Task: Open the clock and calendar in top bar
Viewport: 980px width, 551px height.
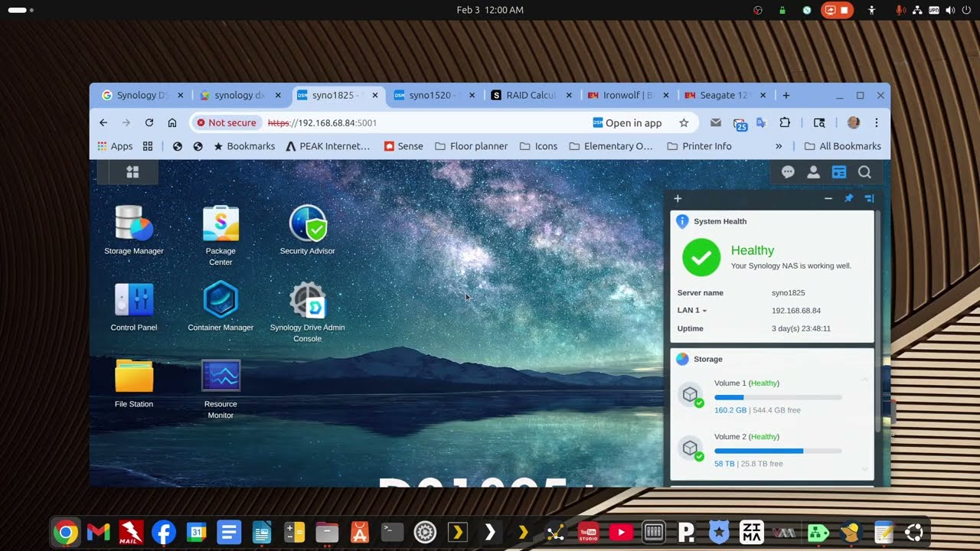Action: (x=490, y=10)
